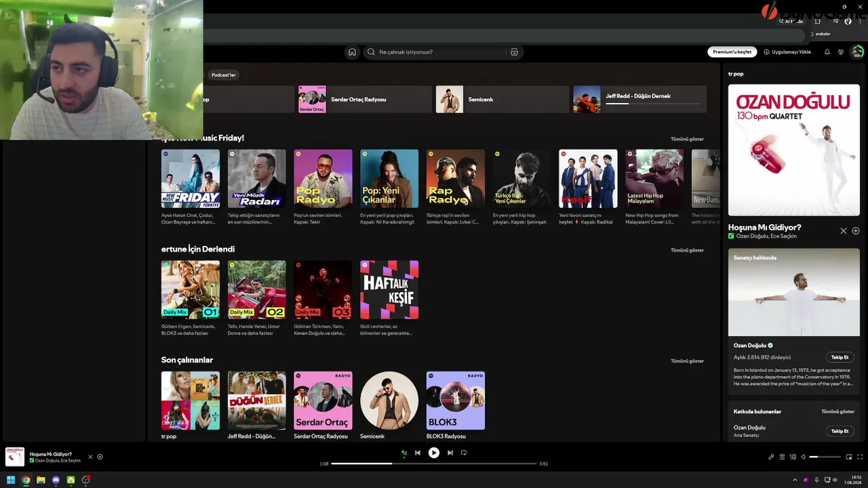The image size is (868, 488).
Task: Open the notifications bell in Spotify's top bar
Action: (x=827, y=52)
